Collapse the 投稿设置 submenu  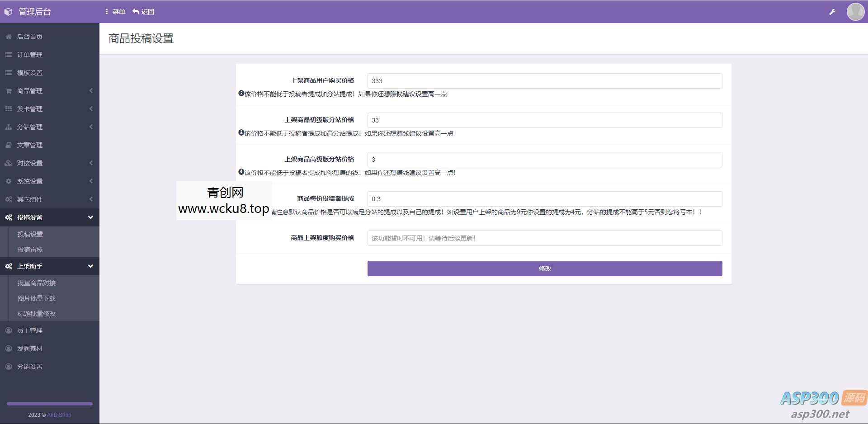(50, 217)
